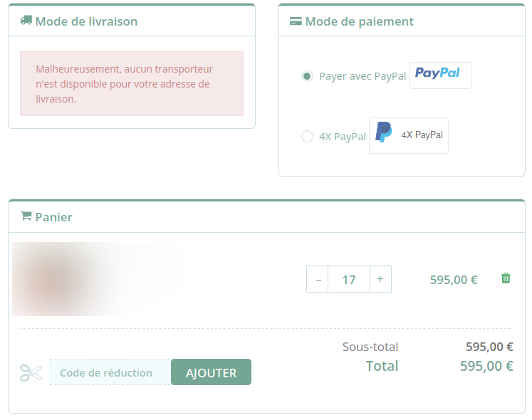This screenshot has height=420, width=532.
Task: Increase quantity with plus button
Action: (x=380, y=279)
